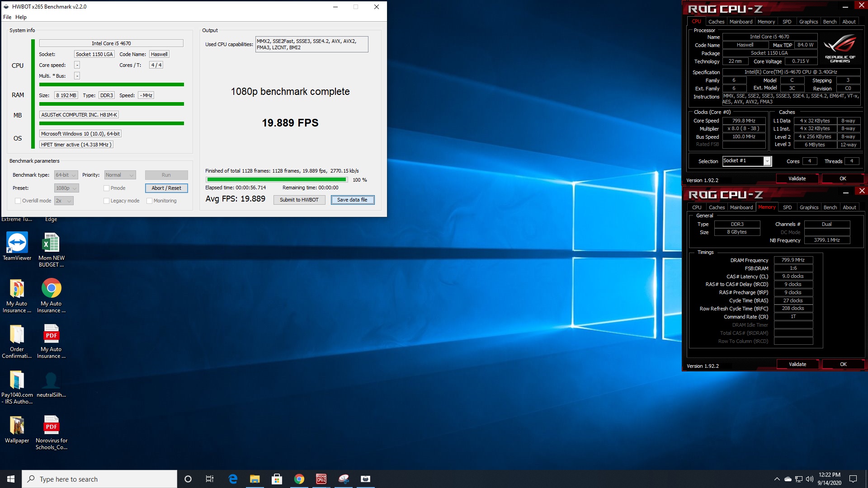Launch Microsoft Edge from the taskbar

coord(233,479)
